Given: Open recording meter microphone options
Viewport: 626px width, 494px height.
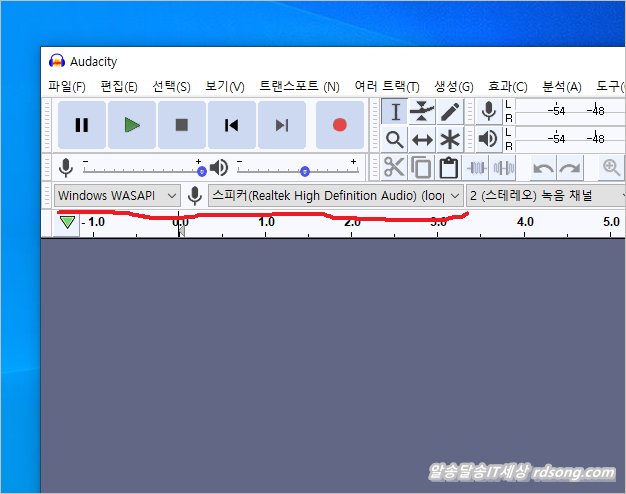Looking at the screenshot, I should (489, 111).
